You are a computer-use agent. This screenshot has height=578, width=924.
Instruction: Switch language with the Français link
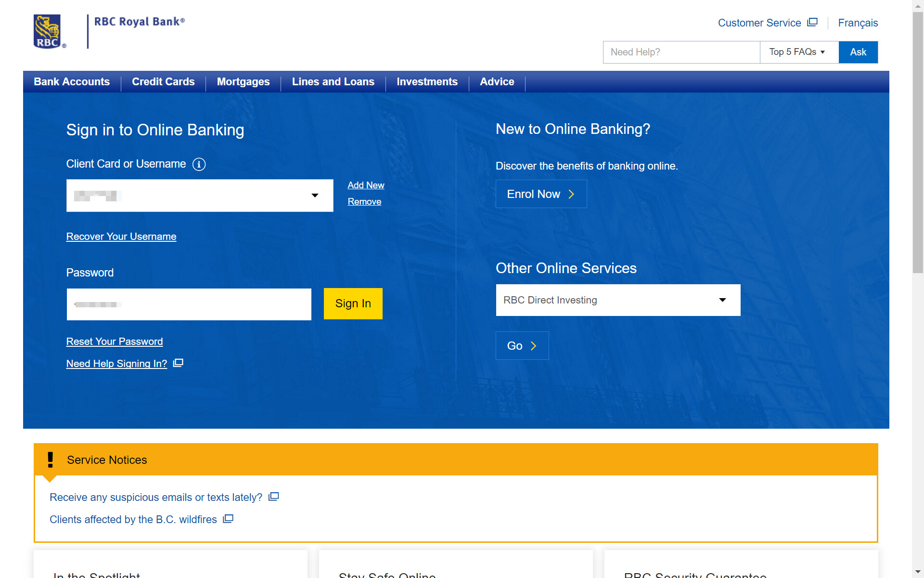pyautogui.click(x=858, y=23)
